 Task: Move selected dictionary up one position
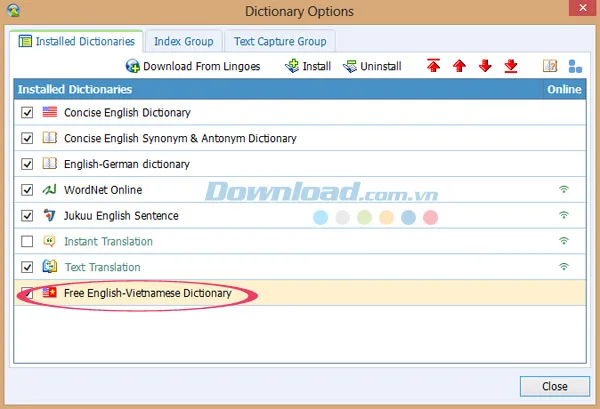pyautogui.click(x=459, y=66)
